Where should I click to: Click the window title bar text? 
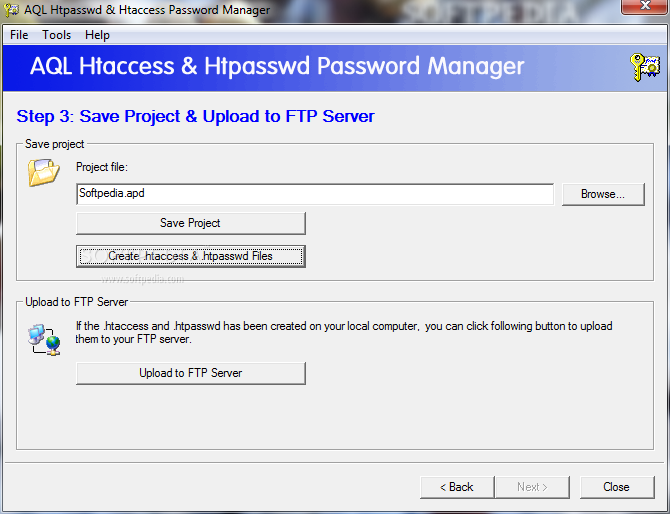[x=147, y=10]
